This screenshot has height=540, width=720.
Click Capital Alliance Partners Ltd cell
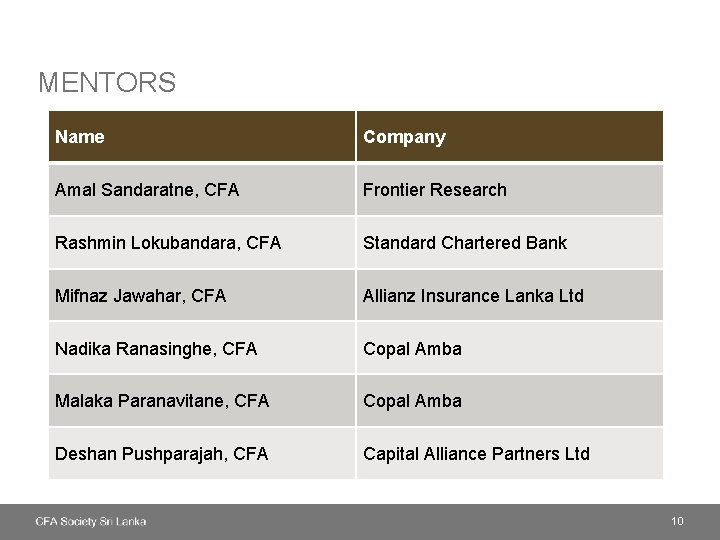[476, 454]
